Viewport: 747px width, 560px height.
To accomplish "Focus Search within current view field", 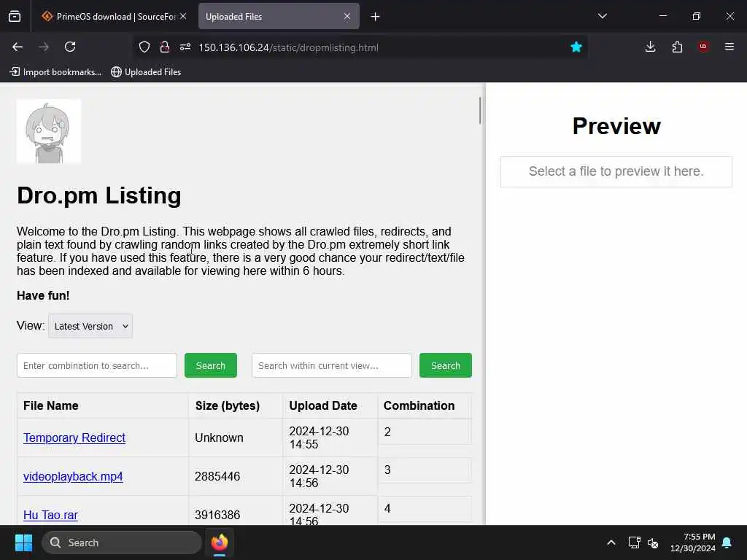I will point(332,365).
